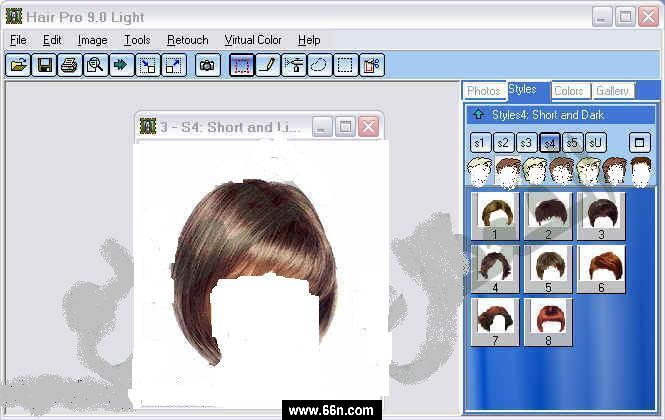The width and height of the screenshot is (665, 420).
Task: Minimize the S4 Short and Light window
Action: click(322, 127)
